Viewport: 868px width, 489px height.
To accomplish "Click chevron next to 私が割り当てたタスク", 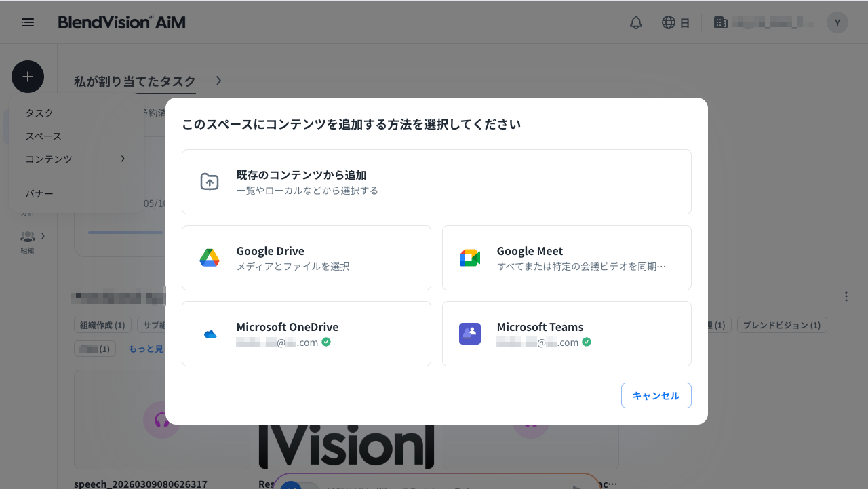I will point(218,81).
